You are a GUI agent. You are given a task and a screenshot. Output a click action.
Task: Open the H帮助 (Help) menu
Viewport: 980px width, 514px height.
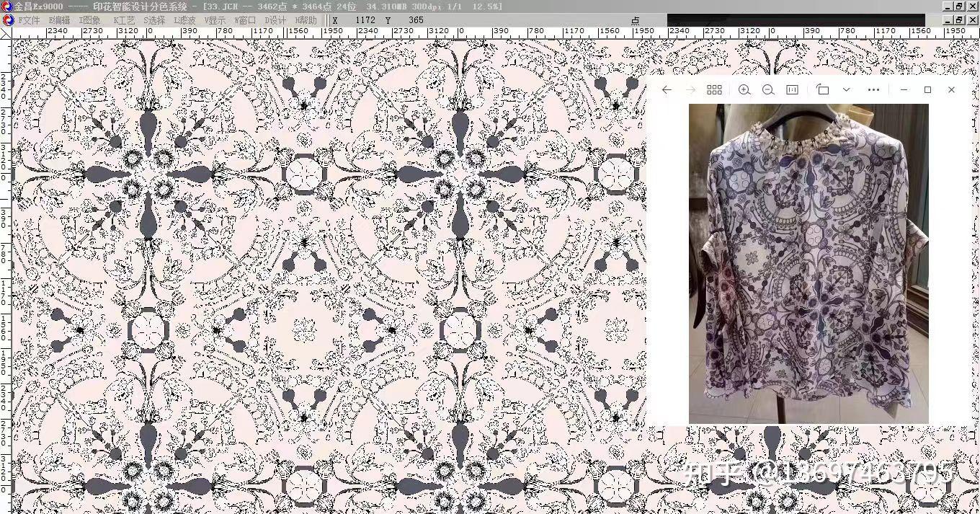coord(306,20)
